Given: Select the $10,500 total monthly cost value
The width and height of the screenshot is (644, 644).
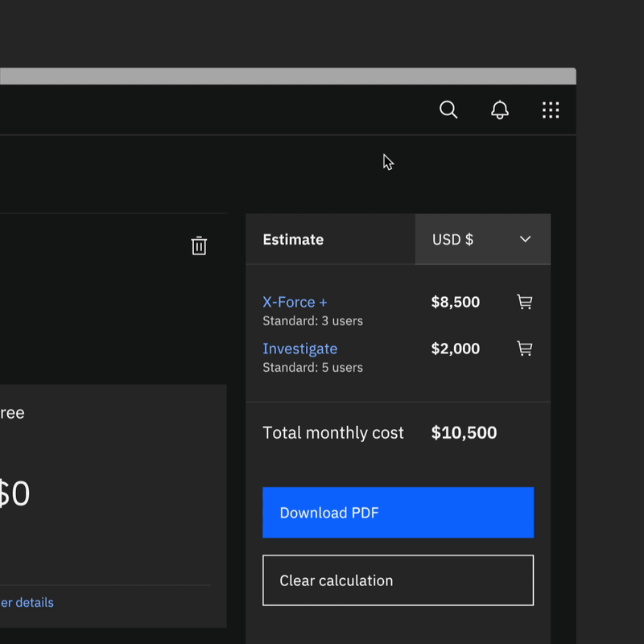Looking at the screenshot, I should 464,432.
